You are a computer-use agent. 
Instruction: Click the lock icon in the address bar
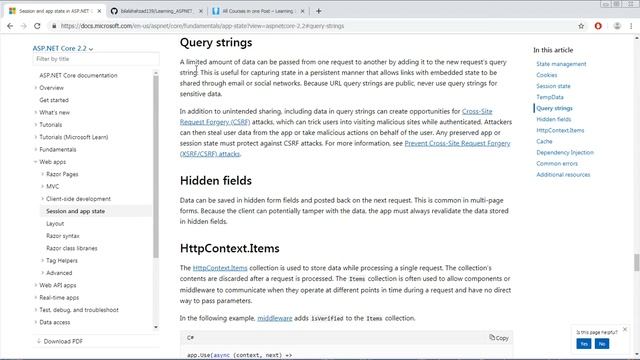coord(54,26)
